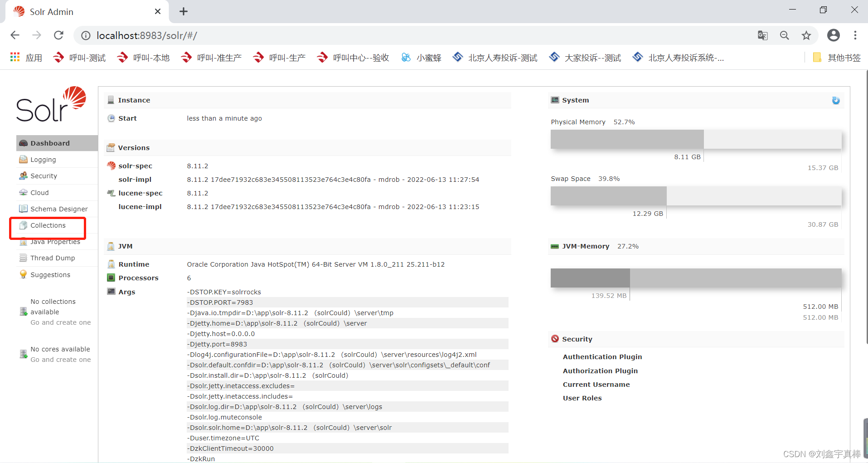Open the 呼叫-生产 bookmark

coord(279,58)
